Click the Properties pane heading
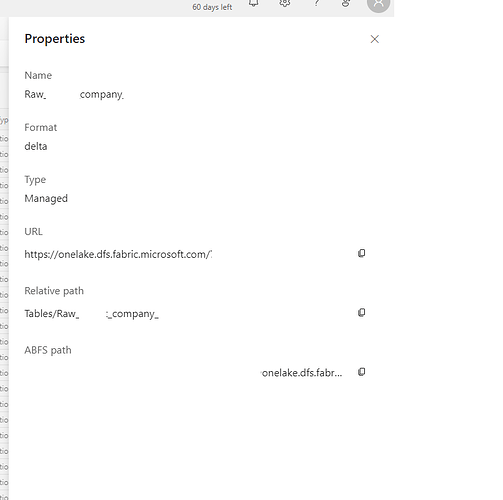Screen dimensions: 503x500 pyautogui.click(x=55, y=39)
